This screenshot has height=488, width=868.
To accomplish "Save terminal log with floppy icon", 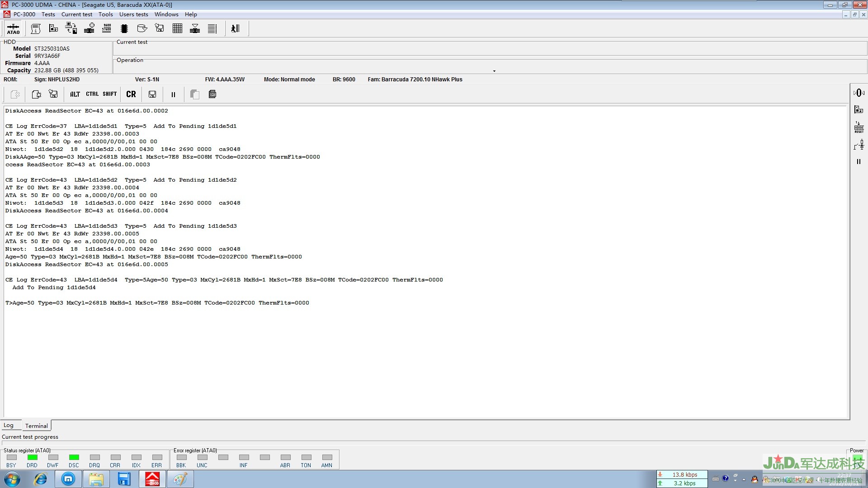I will click(x=152, y=94).
